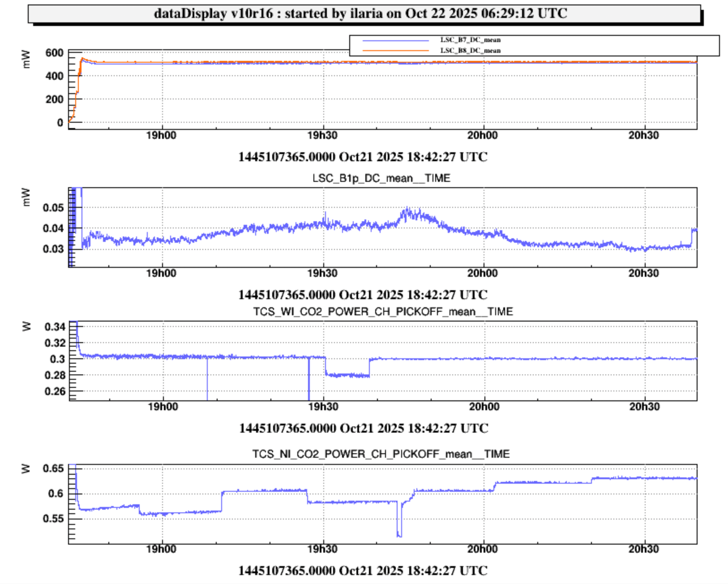Select the LSC_B7_DC_mean legend entry
The image size is (728, 584).
470,40
